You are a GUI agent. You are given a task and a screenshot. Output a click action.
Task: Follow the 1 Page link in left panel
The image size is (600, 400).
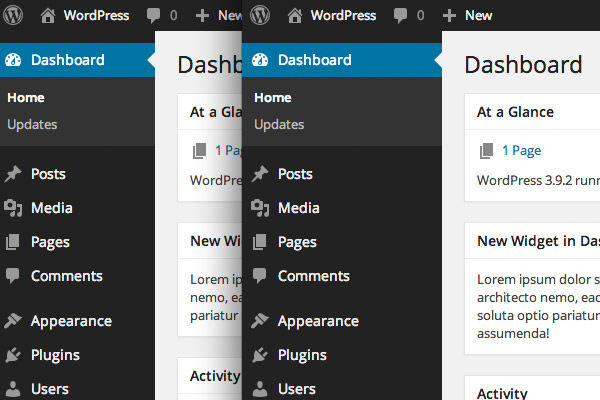coord(228,150)
